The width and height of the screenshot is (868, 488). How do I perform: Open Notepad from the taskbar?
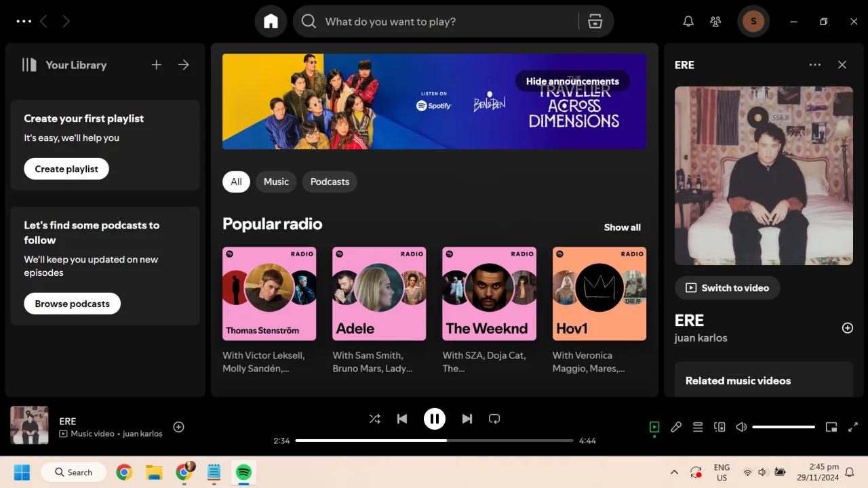[214, 472]
